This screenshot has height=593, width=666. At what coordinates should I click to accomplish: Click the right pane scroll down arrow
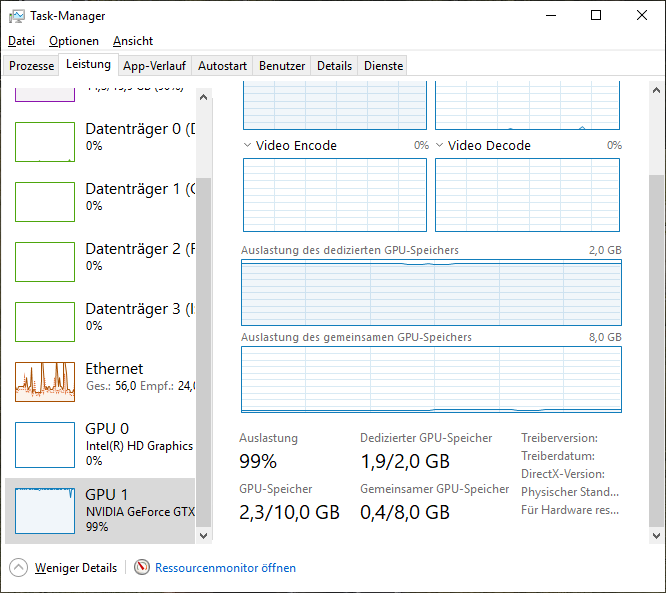[x=656, y=536]
